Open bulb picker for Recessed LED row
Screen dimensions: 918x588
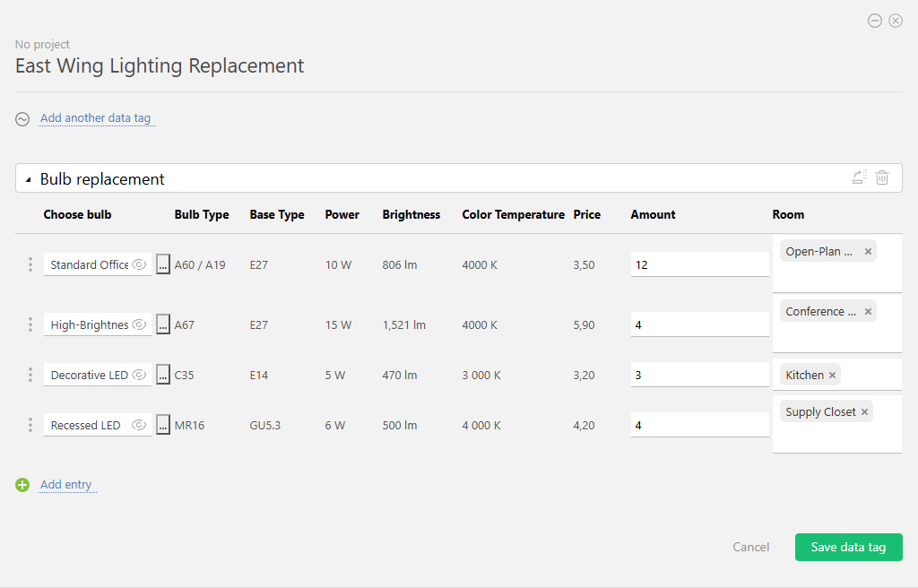163,425
